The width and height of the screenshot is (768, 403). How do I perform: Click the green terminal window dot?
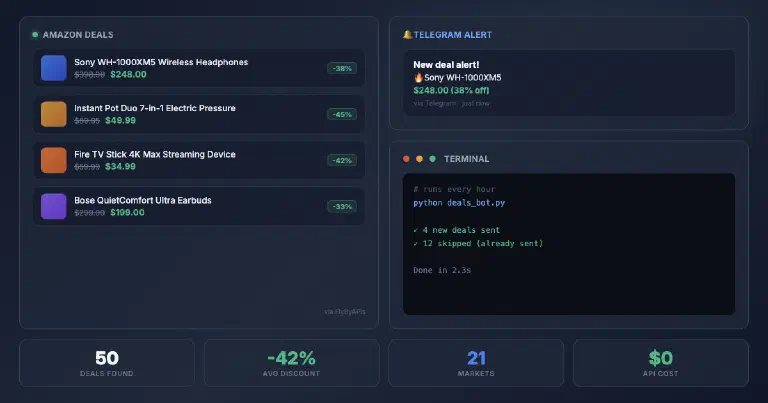pos(432,159)
